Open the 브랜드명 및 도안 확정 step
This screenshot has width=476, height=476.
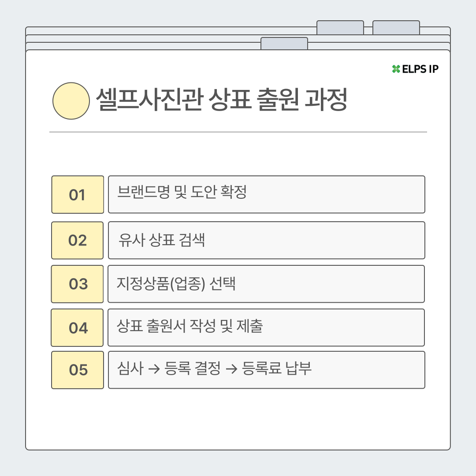(x=266, y=194)
